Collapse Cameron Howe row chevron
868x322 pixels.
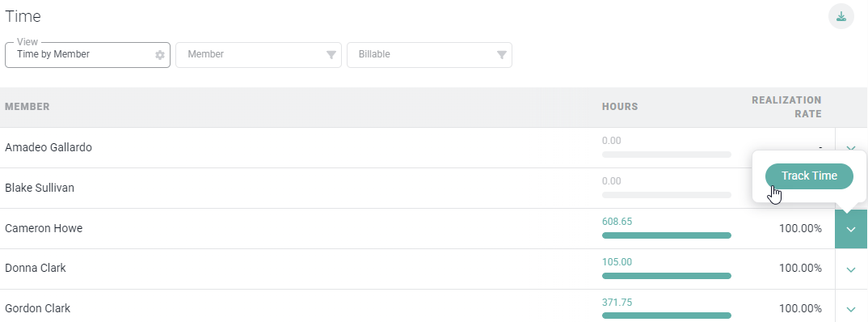tap(851, 229)
